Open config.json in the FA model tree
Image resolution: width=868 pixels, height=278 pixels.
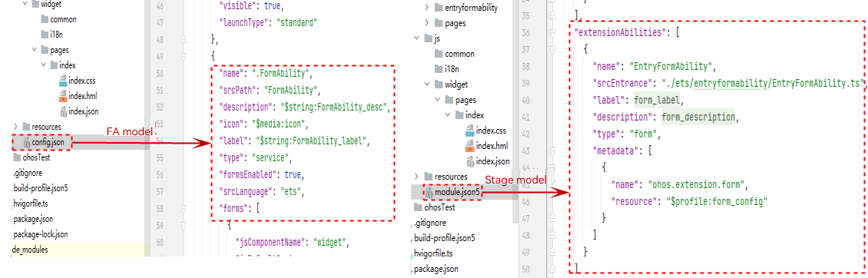pos(47,143)
